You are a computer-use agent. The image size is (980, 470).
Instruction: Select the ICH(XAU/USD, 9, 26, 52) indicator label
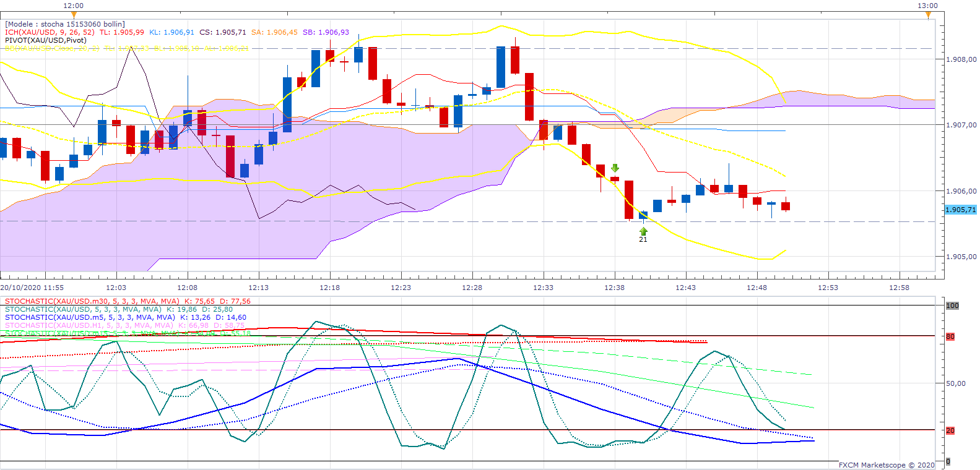click(x=50, y=32)
